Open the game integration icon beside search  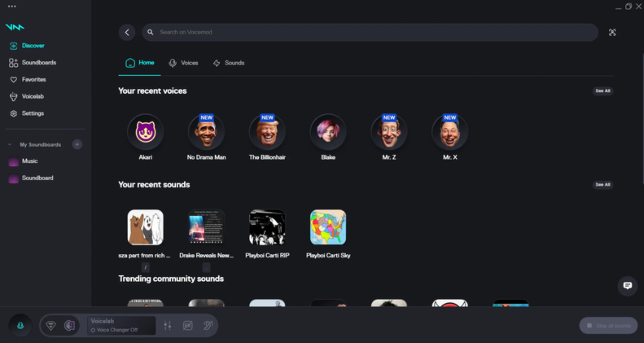612,32
